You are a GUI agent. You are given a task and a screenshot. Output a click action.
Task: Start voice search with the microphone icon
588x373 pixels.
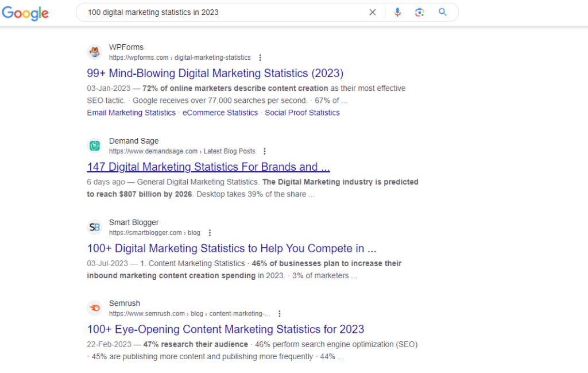(x=397, y=13)
